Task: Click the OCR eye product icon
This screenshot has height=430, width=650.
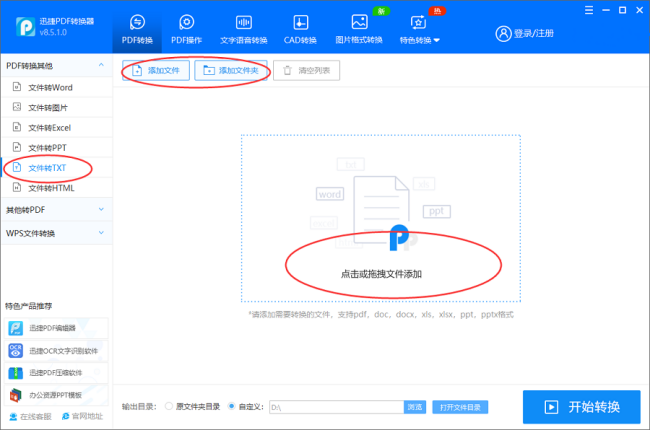Action: click(x=16, y=351)
